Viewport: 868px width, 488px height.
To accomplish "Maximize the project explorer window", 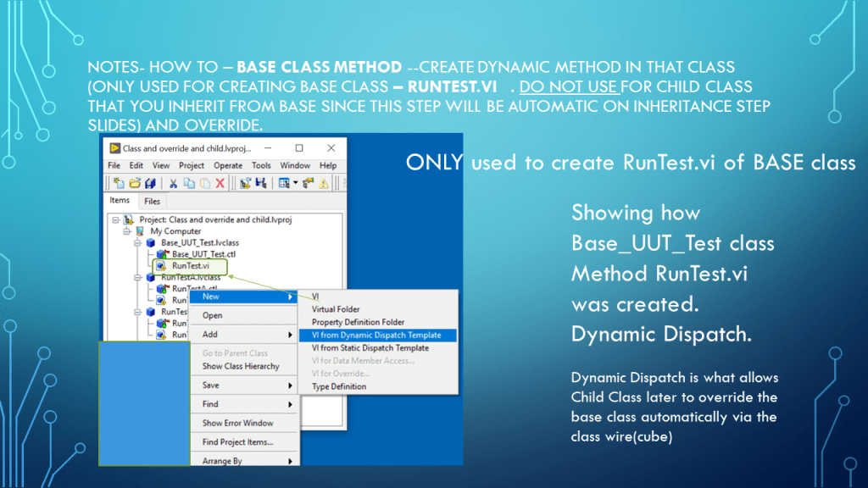I will [x=299, y=148].
